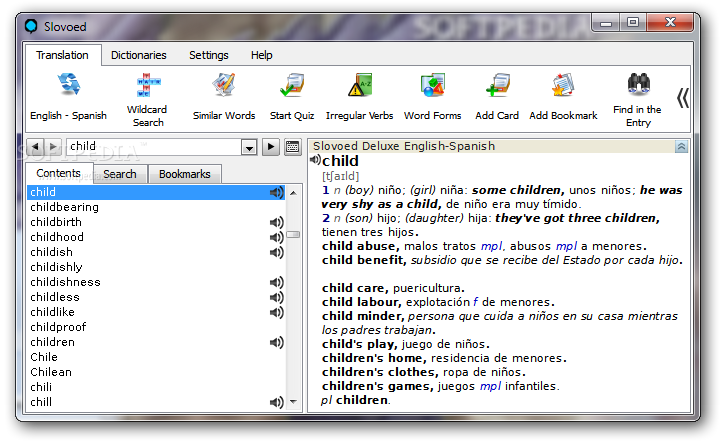Select the word childhood in the list

[x=155, y=237]
